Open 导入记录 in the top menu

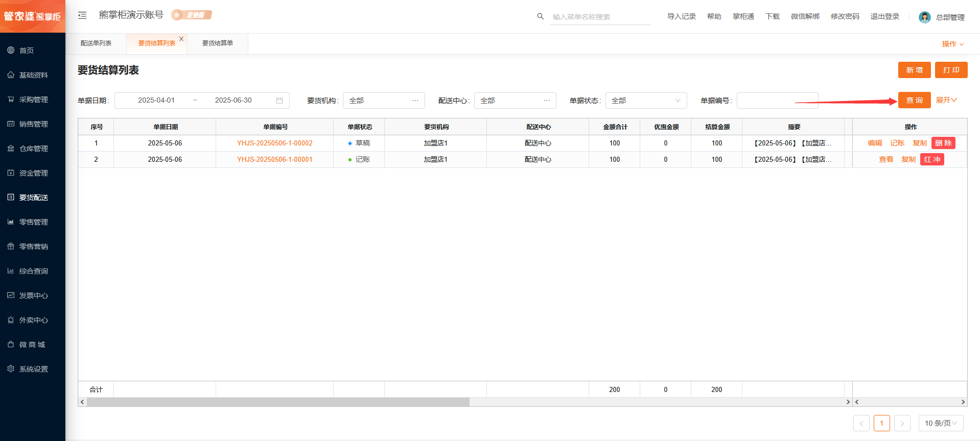click(x=682, y=16)
